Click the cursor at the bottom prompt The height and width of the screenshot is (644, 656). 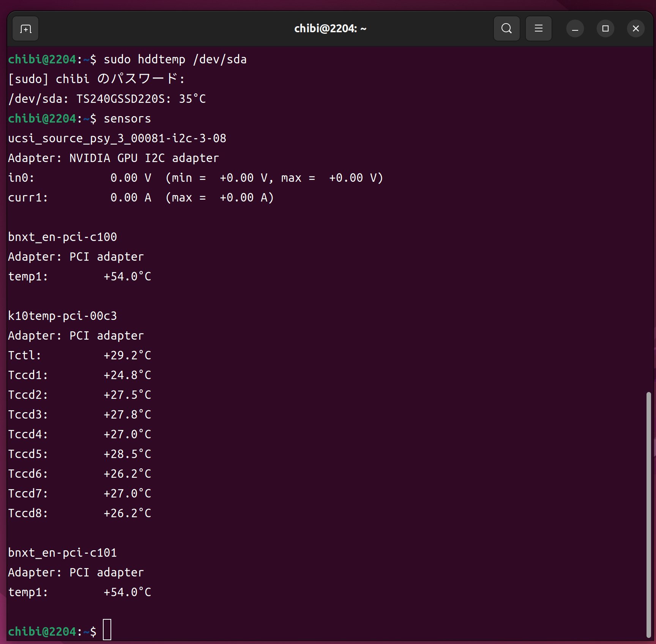pyautogui.click(x=107, y=630)
